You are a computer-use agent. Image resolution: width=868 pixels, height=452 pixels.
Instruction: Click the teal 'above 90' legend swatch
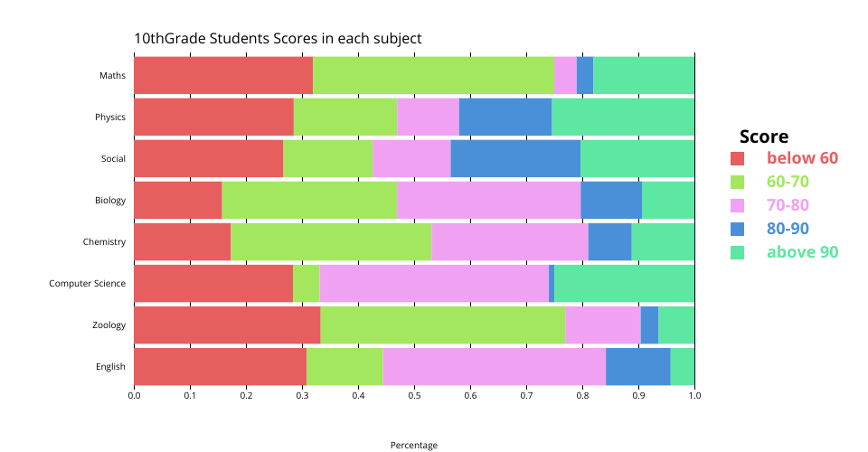point(737,252)
